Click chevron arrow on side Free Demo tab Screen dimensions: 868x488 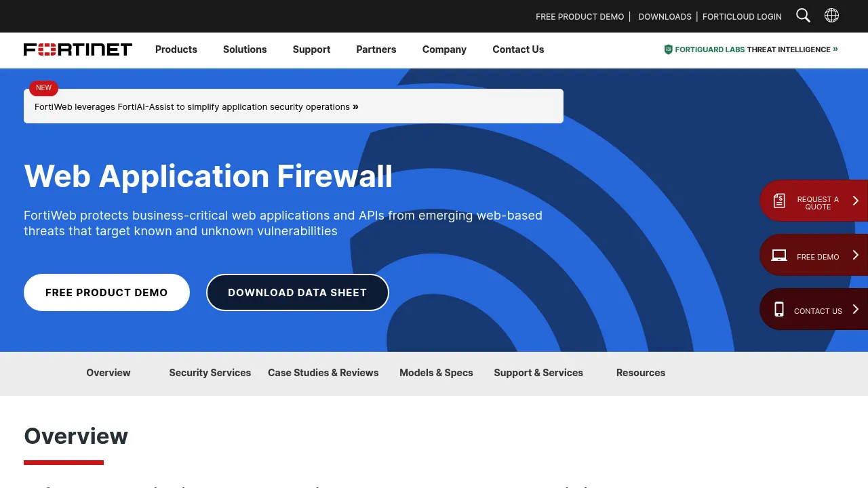[856, 255]
